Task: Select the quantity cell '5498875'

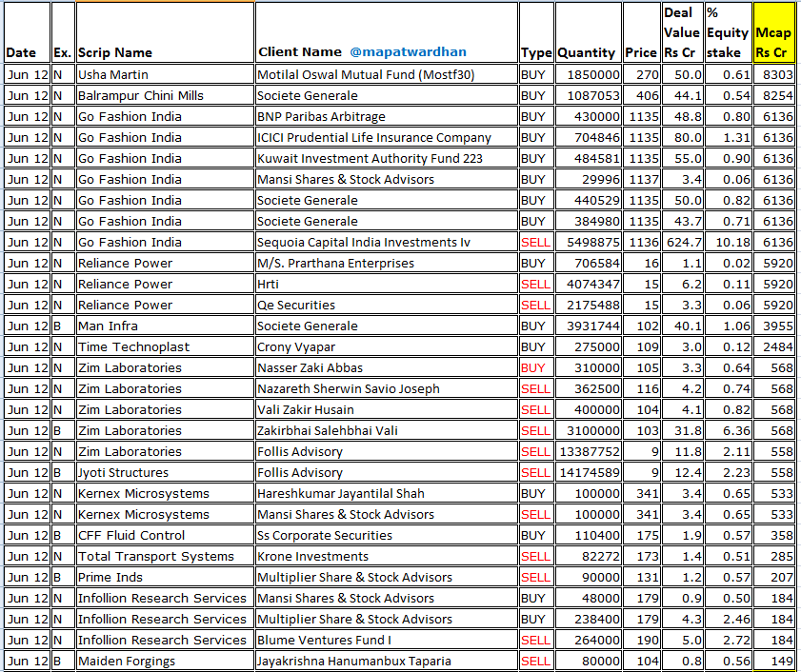Action: (x=589, y=242)
